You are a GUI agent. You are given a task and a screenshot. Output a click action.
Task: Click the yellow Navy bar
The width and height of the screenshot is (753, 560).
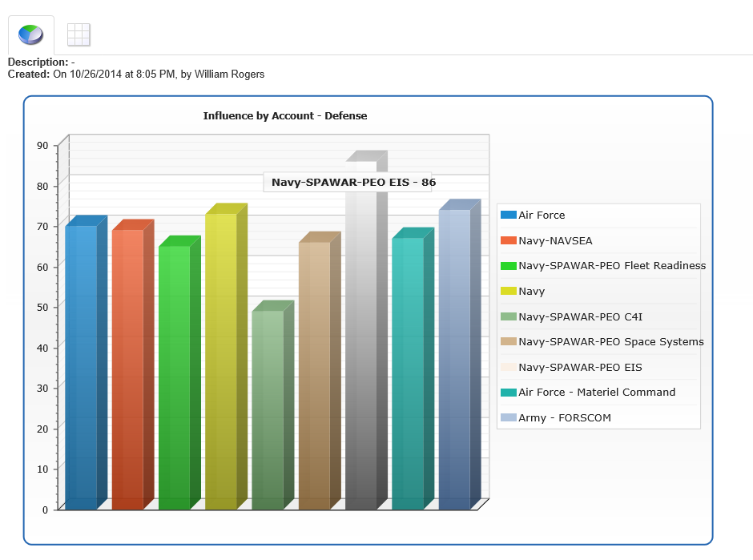[220, 362]
